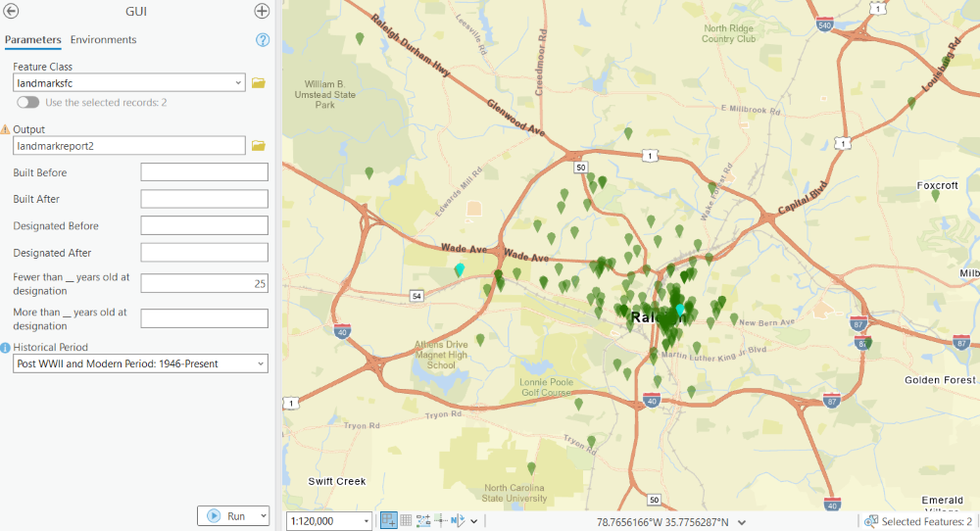Click the back arrow in GUI pane
This screenshot has width=980, height=531.
(12, 12)
